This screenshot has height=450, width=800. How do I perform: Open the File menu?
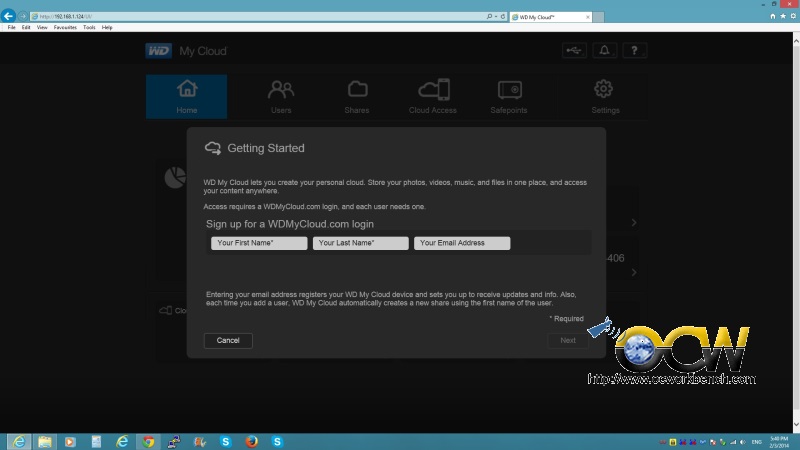click(x=11, y=28)
